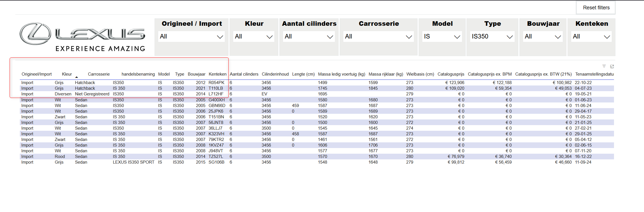Click the Niet Geregistreerd carrosserie cell
644x212 pixels.
point(92,94)
